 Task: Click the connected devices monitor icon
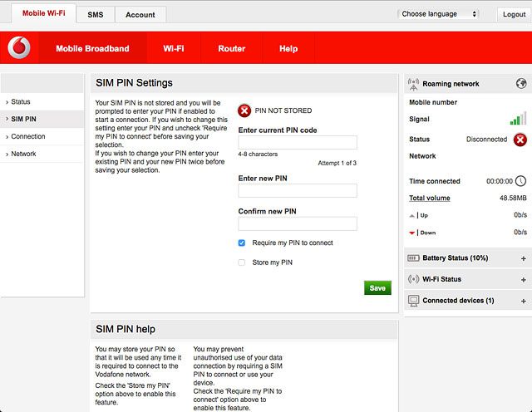[413, 301]
